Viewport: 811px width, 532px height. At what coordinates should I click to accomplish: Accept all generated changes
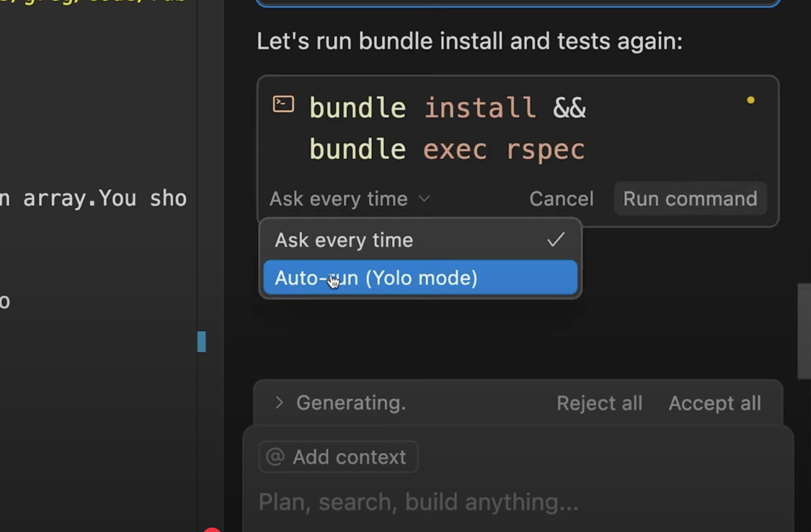point(714,403)
